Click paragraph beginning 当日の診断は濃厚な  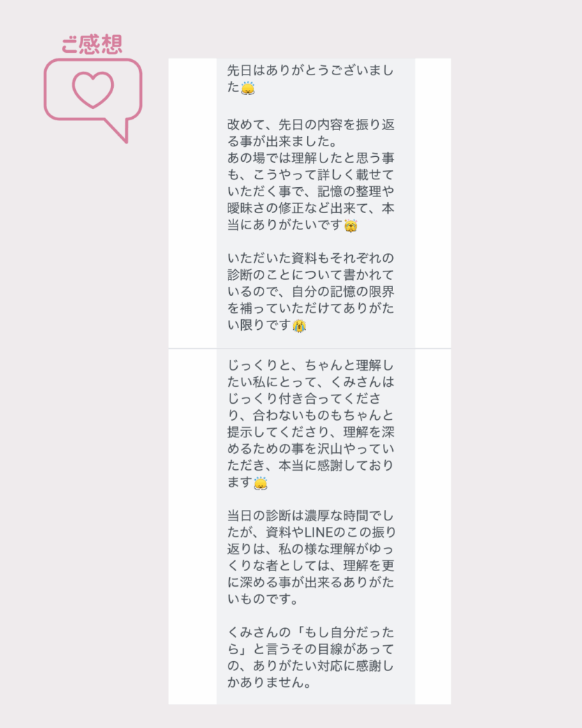pos(311,557)
